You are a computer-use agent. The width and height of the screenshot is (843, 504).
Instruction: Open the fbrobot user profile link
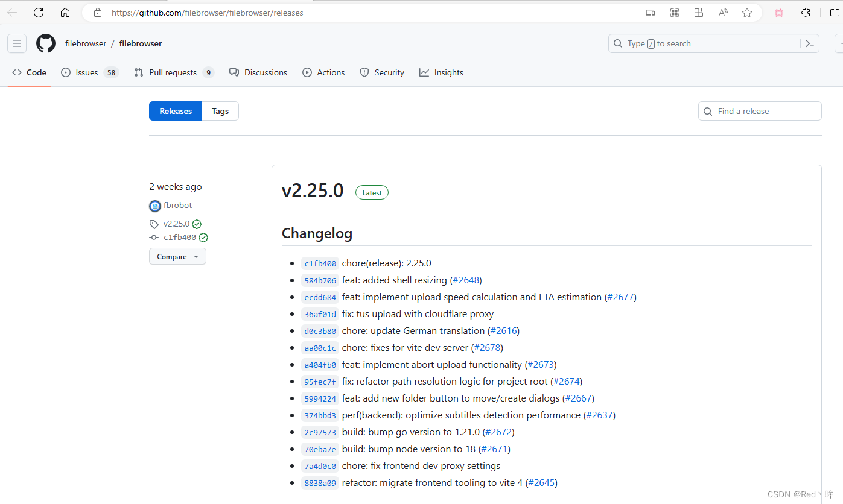click(178, 206)
